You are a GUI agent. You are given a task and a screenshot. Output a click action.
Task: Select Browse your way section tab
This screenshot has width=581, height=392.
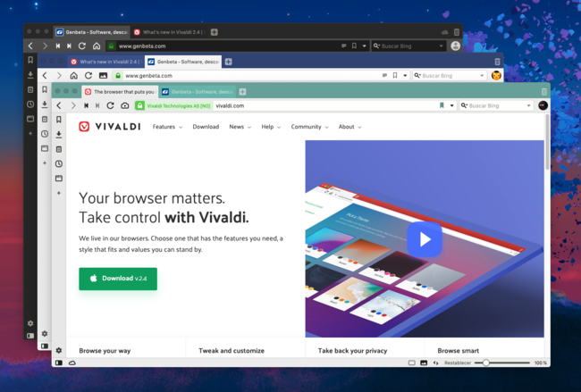[x=105, y=351]
